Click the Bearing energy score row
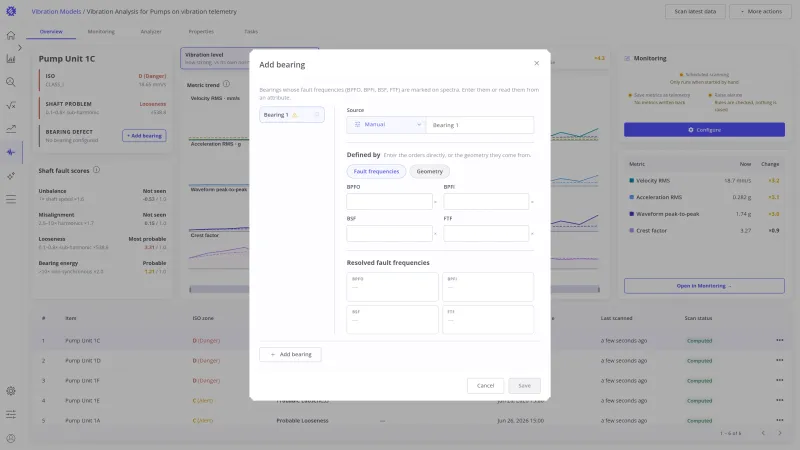The height and width of the screenshot is (450, 800). coord(102,267)
